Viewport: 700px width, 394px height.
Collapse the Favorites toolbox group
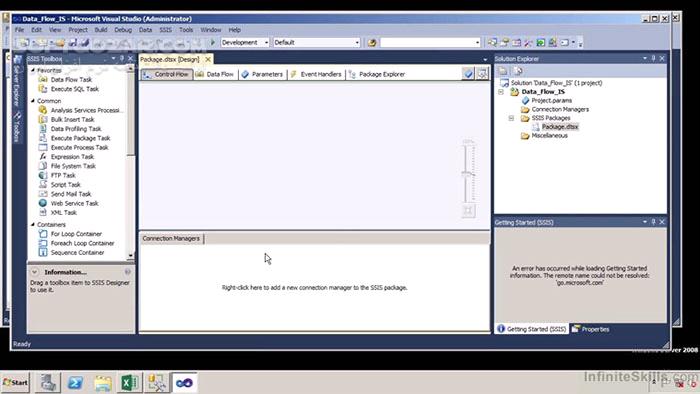click(x=33, y=70)
